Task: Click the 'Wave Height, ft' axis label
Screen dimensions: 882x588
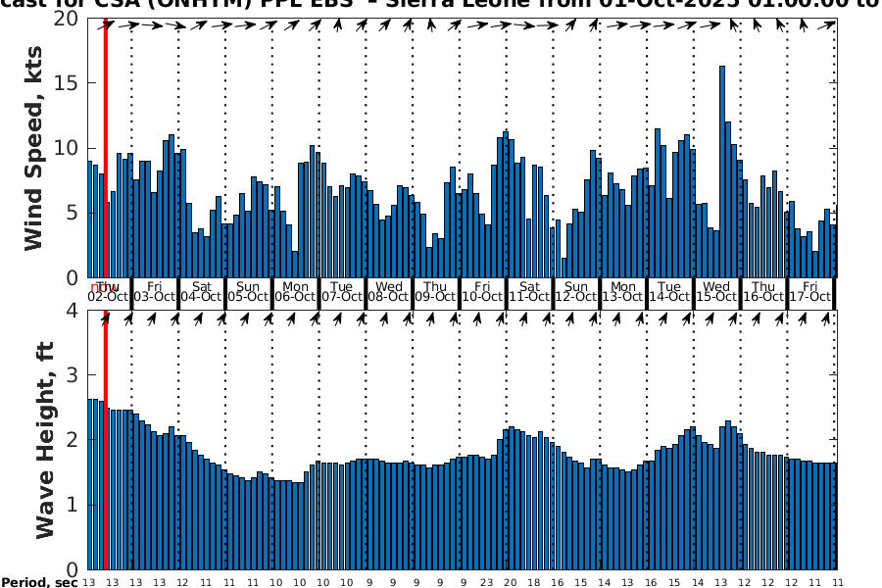Action: tap(45, 439)
